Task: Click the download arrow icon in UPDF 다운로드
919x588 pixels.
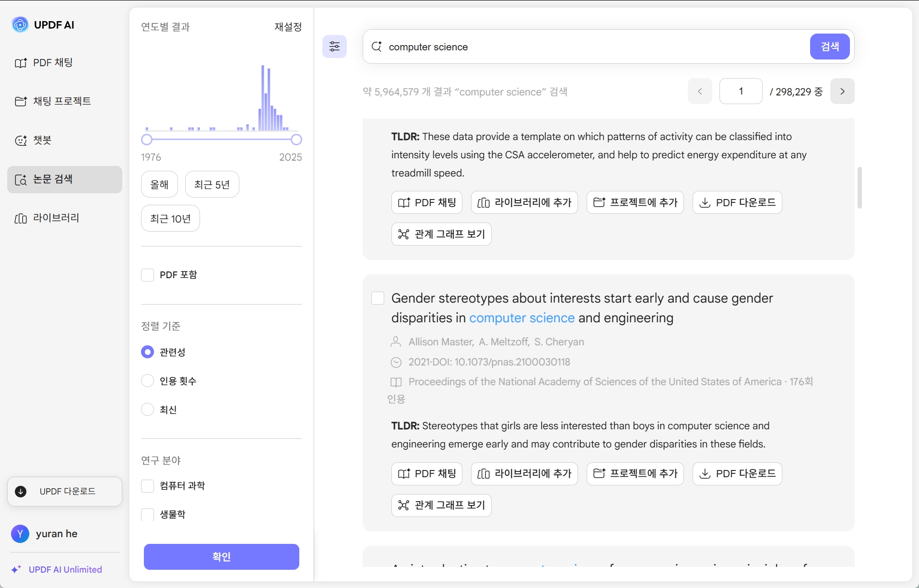Action: (21, 492)
